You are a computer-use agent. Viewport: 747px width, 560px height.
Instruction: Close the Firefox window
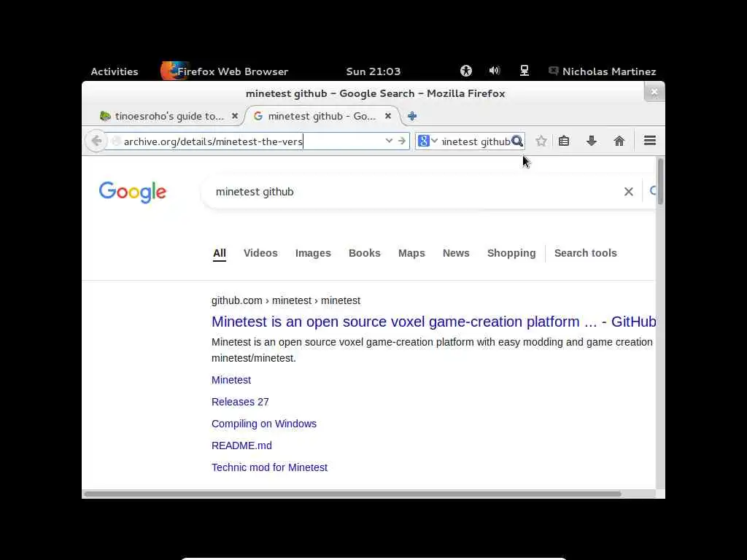click(x=654, y=92)
